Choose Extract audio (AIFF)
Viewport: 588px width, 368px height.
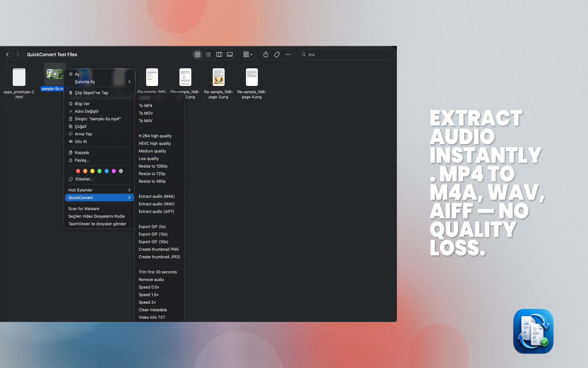coord(159,212)
